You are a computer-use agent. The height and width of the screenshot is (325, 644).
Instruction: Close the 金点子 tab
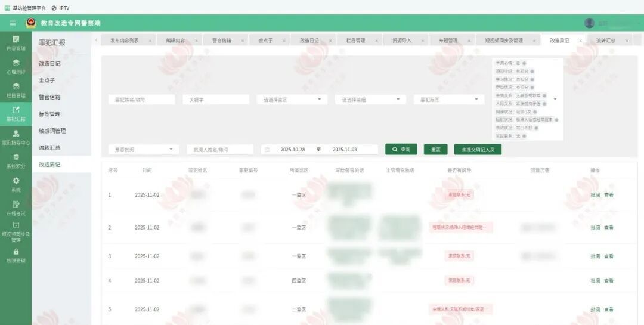click(x=284, y=41)
